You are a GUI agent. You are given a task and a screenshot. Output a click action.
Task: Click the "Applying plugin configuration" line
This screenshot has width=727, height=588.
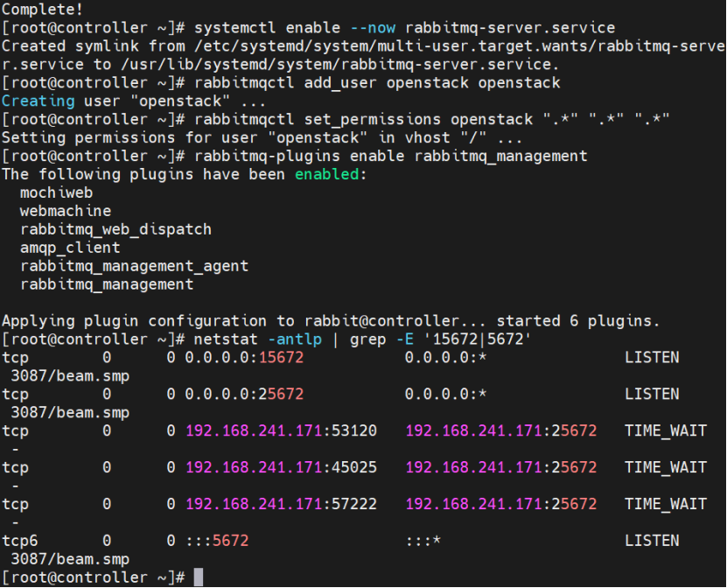tap(331, 321)
